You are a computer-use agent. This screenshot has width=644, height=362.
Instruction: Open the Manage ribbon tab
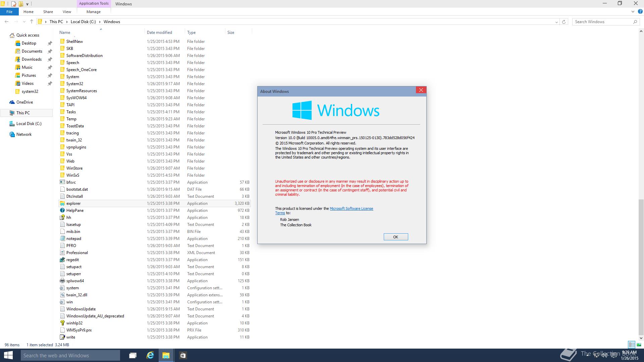[x=94, y=12]
